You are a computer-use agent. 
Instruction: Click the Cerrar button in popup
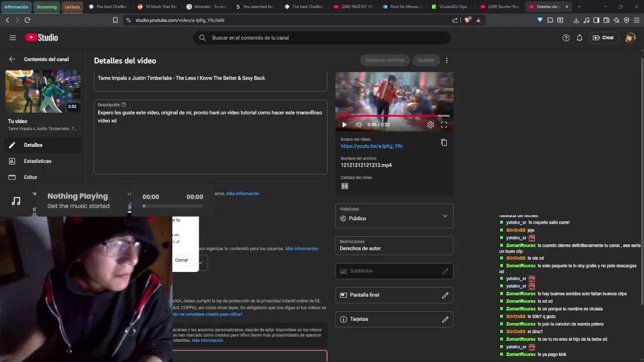coord(182,260)
